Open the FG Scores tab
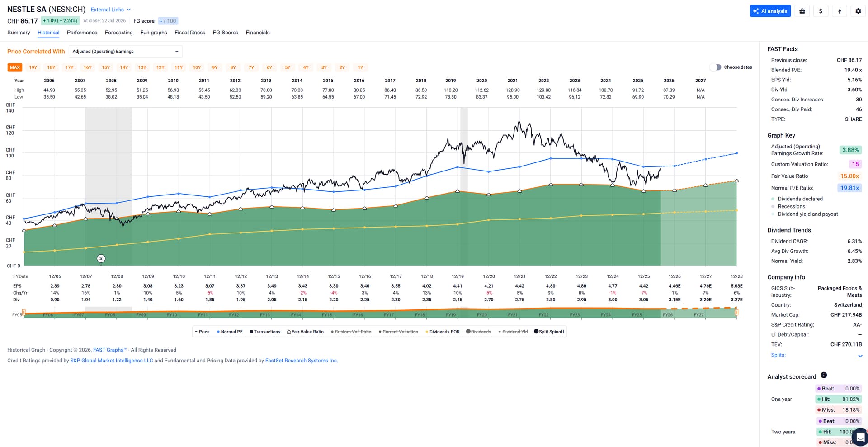Viewport: 868px width, 447px height. click(226, 33)
